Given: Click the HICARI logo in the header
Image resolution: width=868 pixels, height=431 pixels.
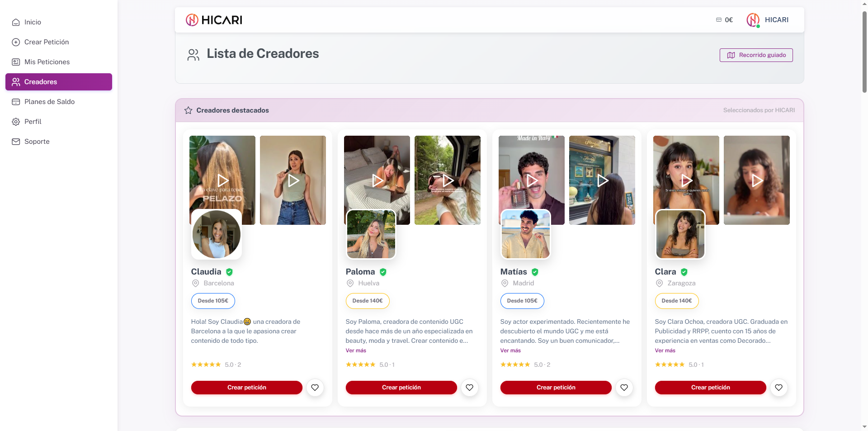Looking at the screenshot, I should [214, 20].
